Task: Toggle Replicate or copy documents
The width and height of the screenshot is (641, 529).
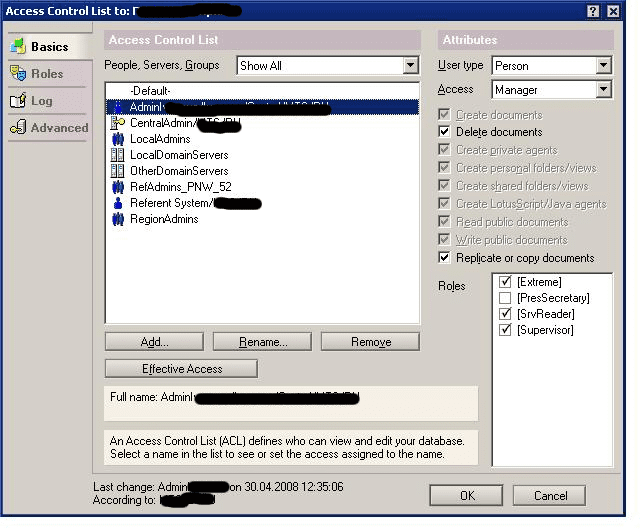Action: pyautogui.click(x=445, y=258)
